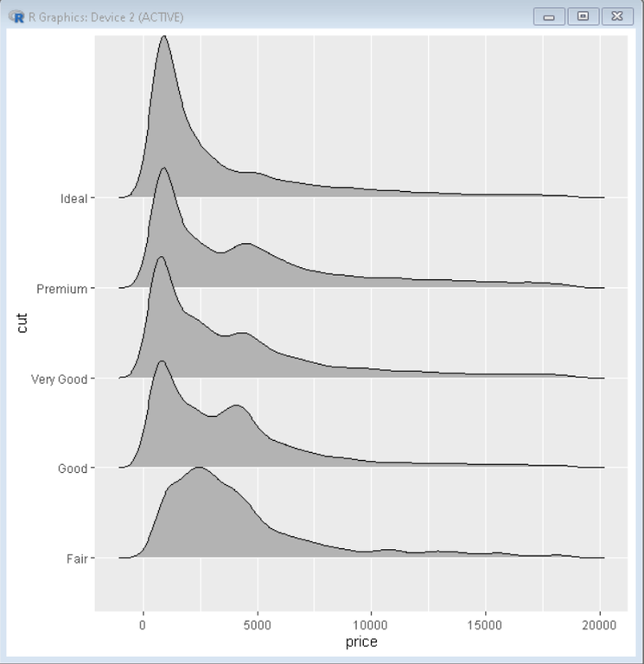Viewport: 644px width, 664px height.
Task: Click the 'Premium' cut axis label
Action: [62, 289]
